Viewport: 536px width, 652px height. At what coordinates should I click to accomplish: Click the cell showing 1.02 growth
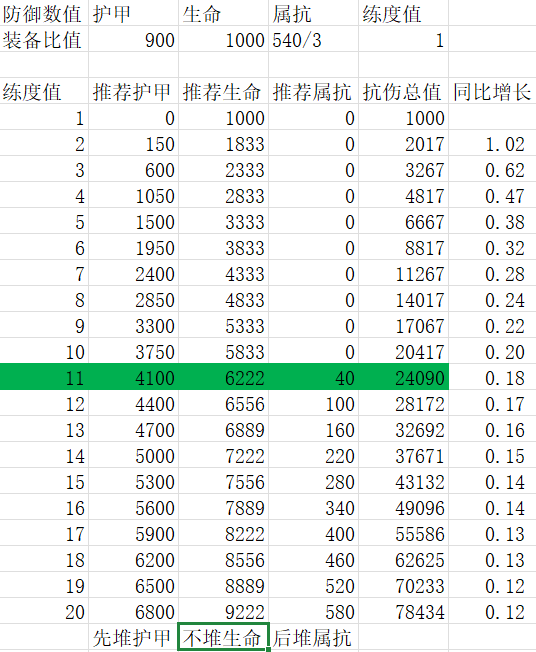click(492, 143)
